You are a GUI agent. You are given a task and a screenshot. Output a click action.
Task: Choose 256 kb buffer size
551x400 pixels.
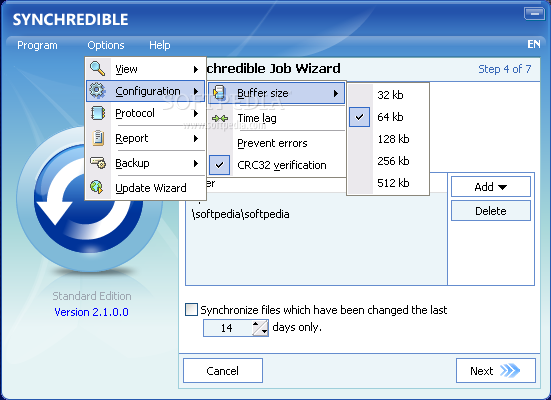(393, 161)
